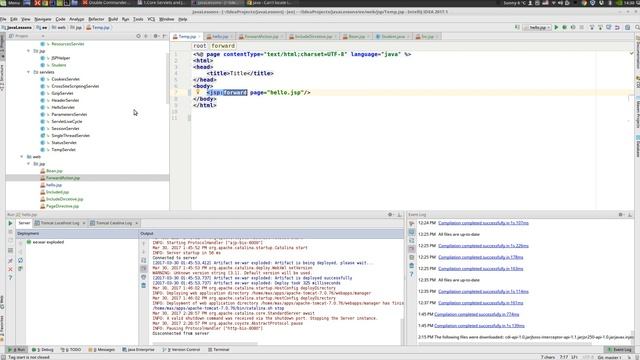Click the 1:45 PM compilation in 774ms link

(477, 314)
